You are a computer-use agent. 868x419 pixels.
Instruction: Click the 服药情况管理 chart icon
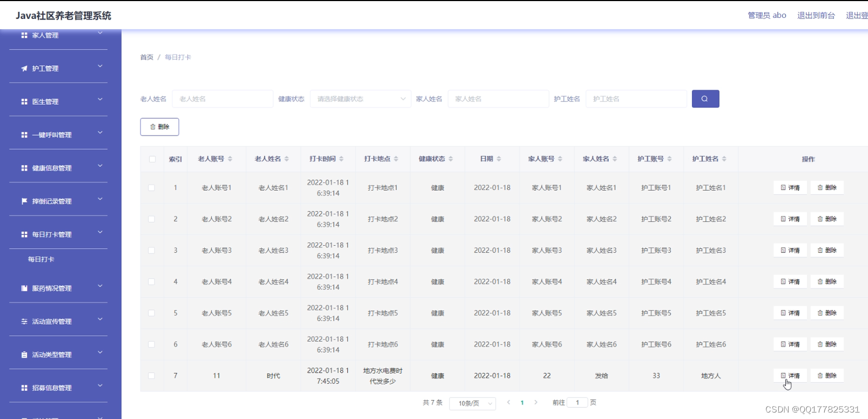point(24,288)
